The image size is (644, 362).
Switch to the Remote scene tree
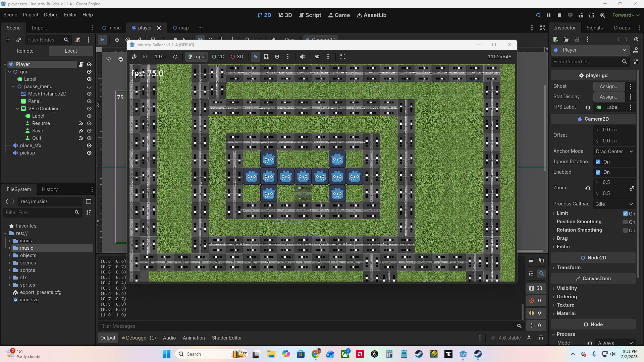coord(25,51)
